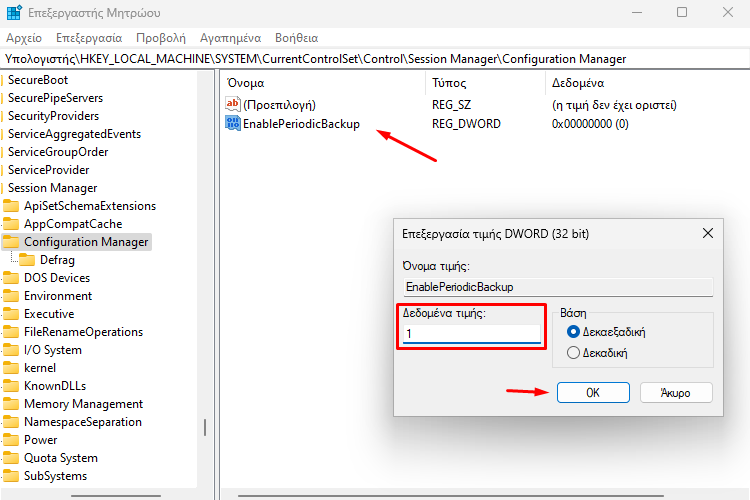Screen dimensions: 750x500
Task: Confirm the value with OK
Action: click(x=593, y=392)
